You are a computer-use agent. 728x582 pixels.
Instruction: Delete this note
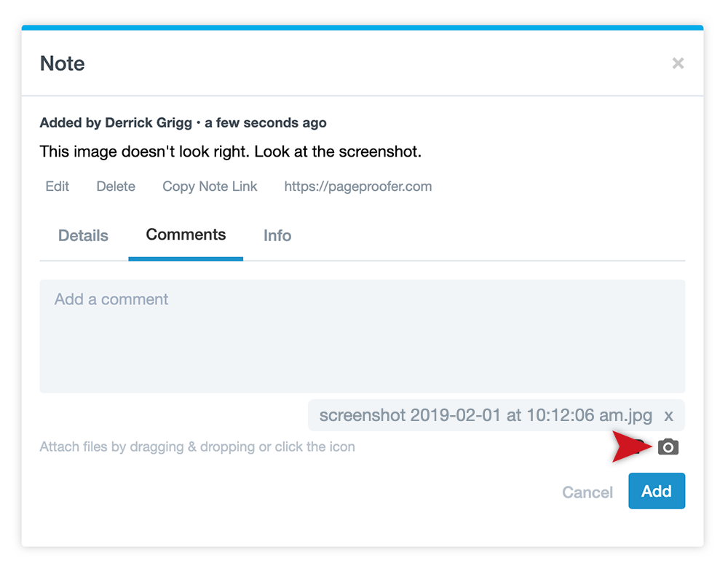(x=116, y=186)
